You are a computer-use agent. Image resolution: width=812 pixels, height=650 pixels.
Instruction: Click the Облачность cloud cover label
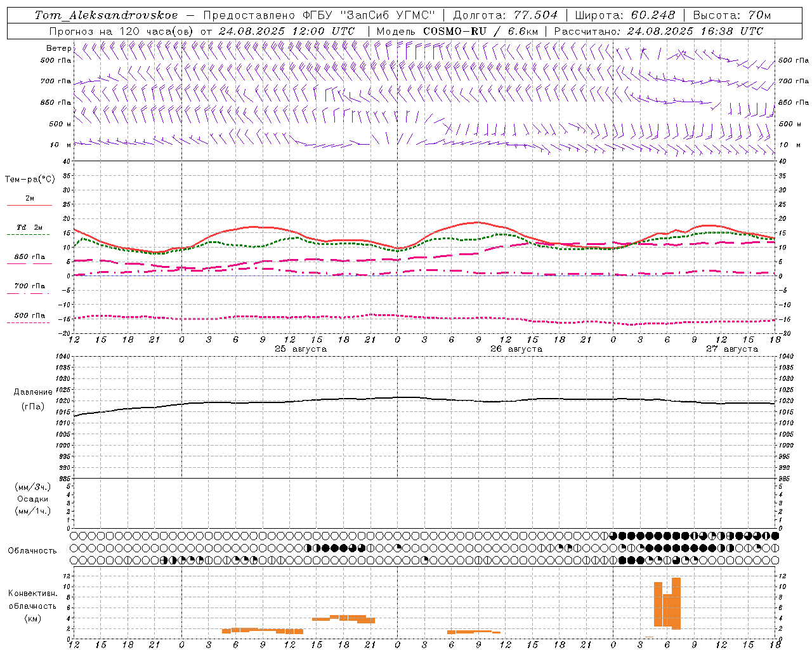[x=32, y=551]
